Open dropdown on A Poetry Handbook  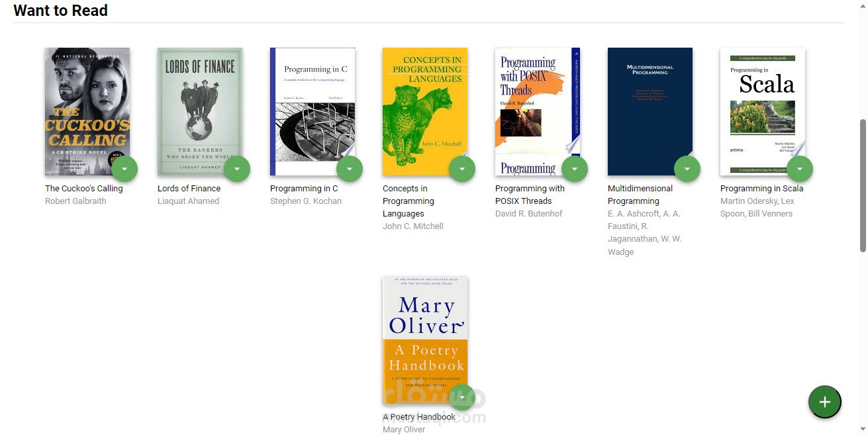coord(462,397)
